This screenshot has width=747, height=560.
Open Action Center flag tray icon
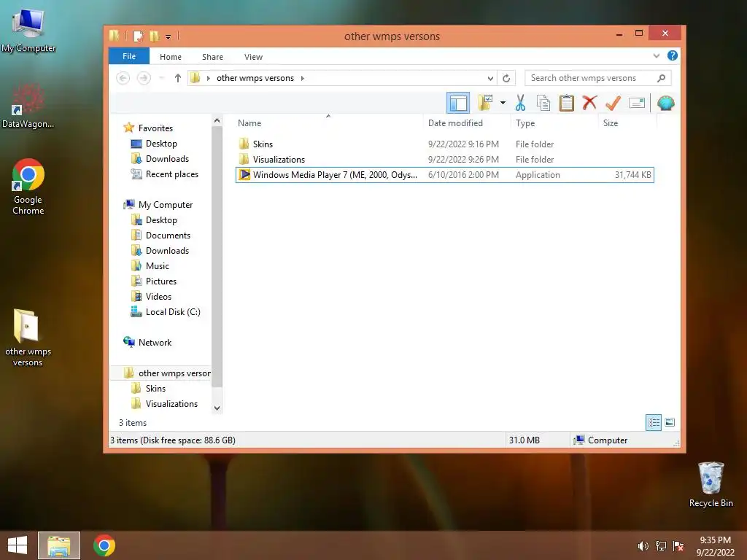[678, 546]
